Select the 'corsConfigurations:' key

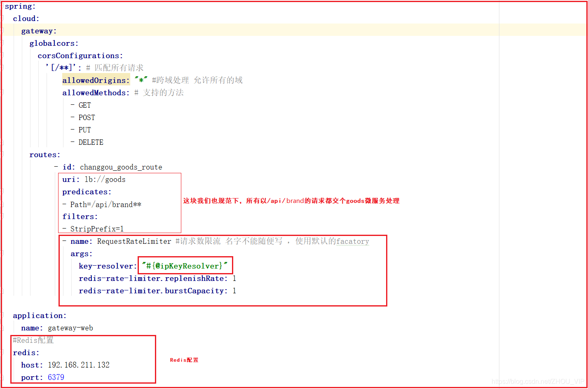coord(80,56)
